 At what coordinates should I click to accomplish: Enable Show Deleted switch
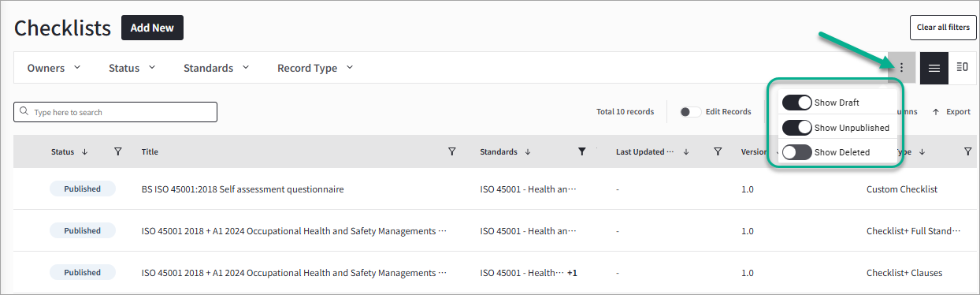(797, 152)
